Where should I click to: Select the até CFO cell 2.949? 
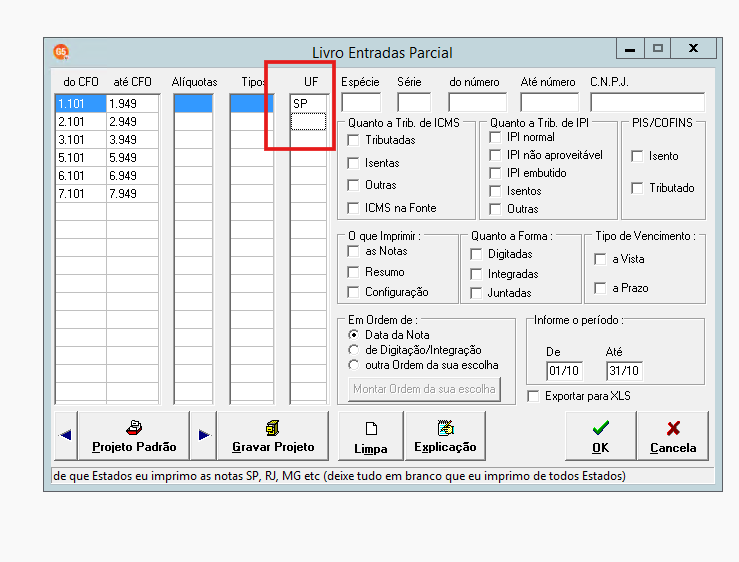pos(132,122)
